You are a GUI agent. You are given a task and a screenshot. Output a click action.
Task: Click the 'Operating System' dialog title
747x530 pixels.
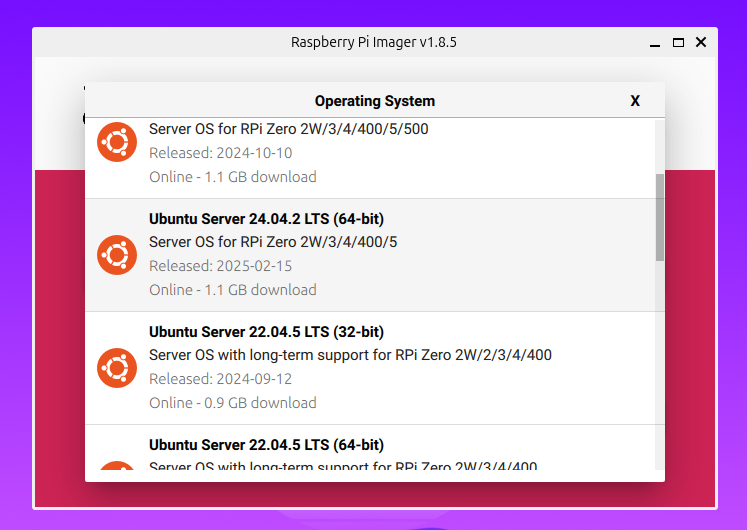point(374,101)
